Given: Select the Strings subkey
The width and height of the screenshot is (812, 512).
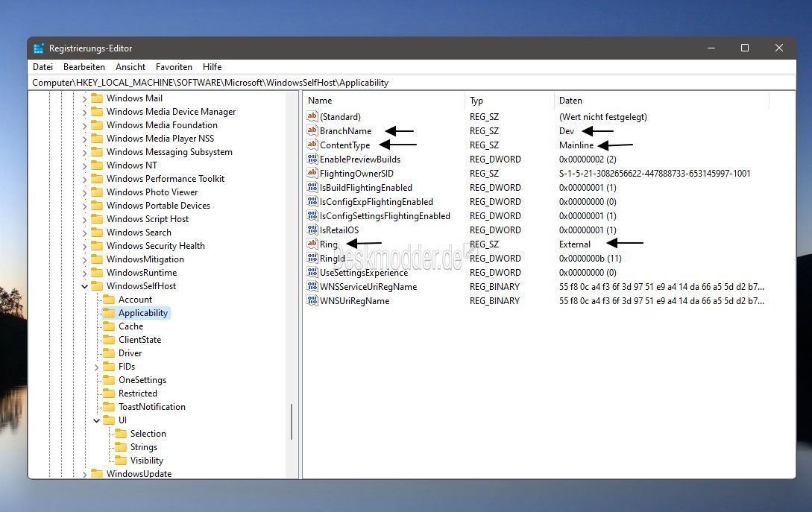Looking at the screenshot, I should [x=143, y=446].
